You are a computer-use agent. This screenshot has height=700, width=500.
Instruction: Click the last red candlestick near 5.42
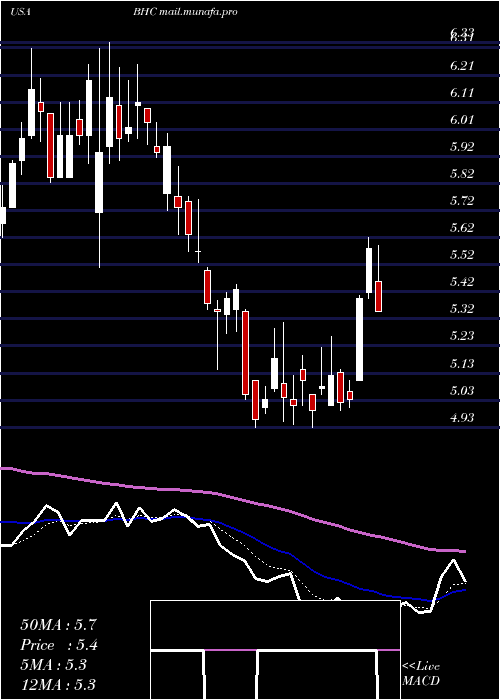378,296
